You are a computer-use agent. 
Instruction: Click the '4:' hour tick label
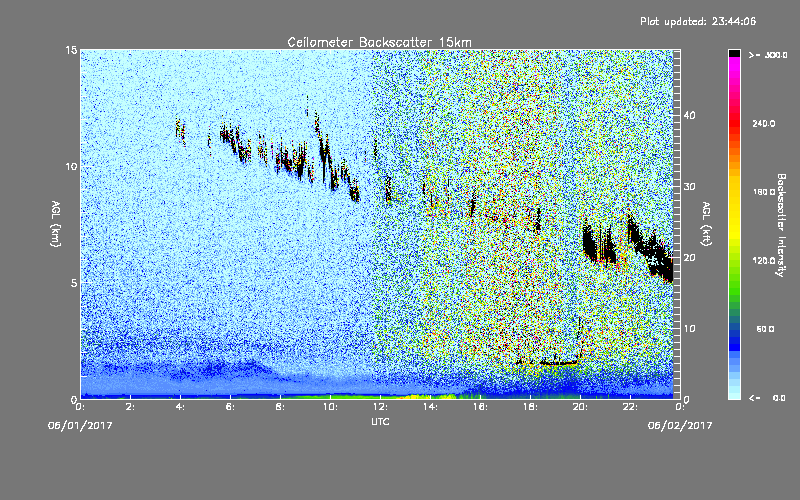point(180,407)
